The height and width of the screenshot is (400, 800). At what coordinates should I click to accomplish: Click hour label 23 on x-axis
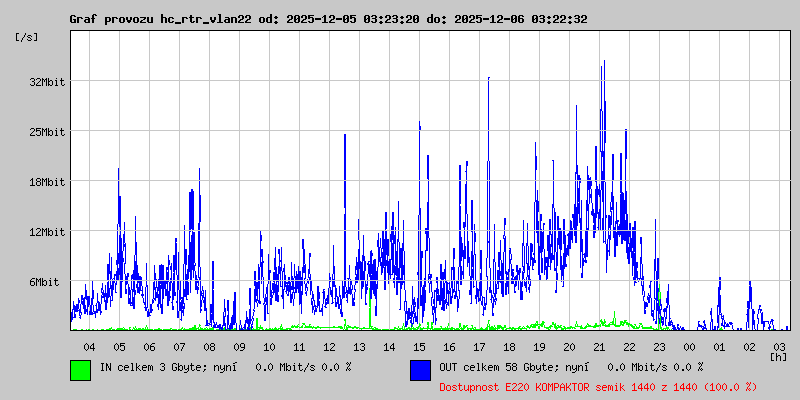point(660,347)
